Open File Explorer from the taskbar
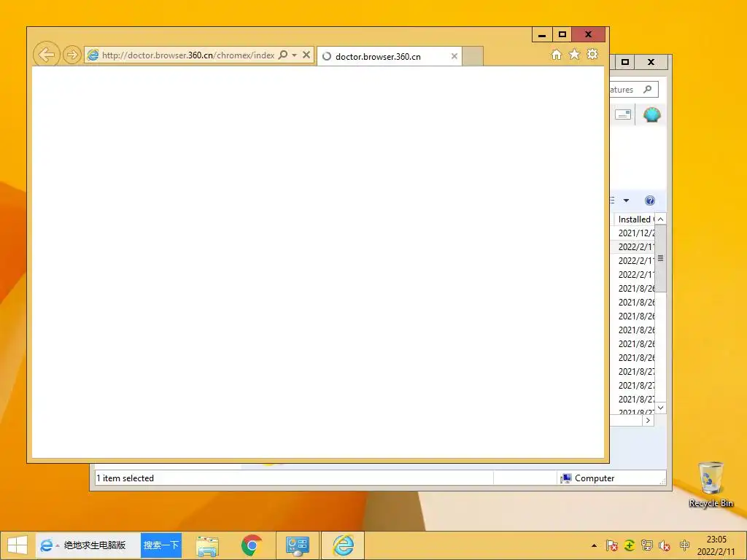Image resolution: width=747 pixels, height=560 pixels. (207, 545)
